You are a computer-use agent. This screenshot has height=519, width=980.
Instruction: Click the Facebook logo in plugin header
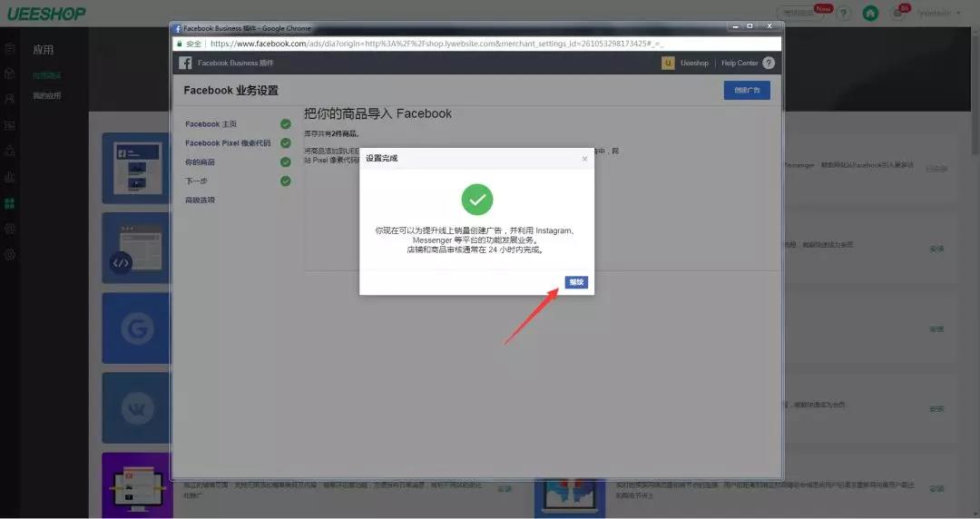(185, 63)
